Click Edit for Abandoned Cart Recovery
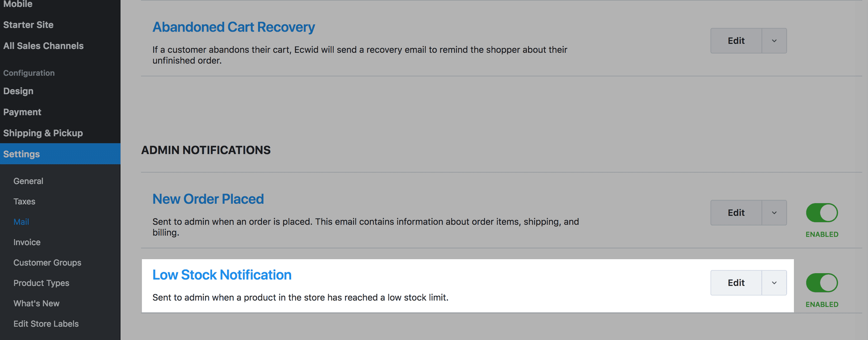The image size is (868, 340). click(736, 41)
